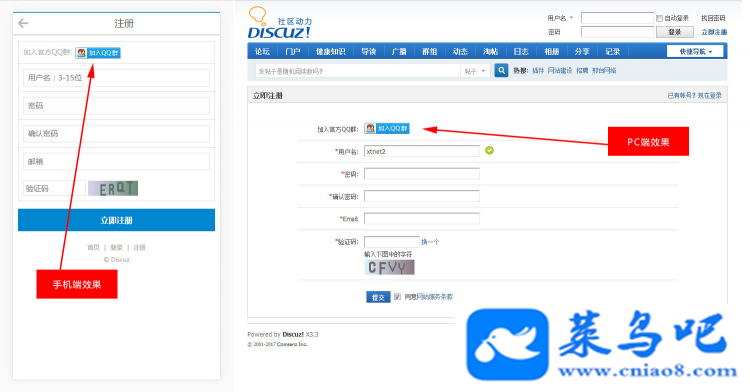Click the PC page's 加入QQ群 badge
The height and width of the screenshot is (392, 750).
coord(387,128)
